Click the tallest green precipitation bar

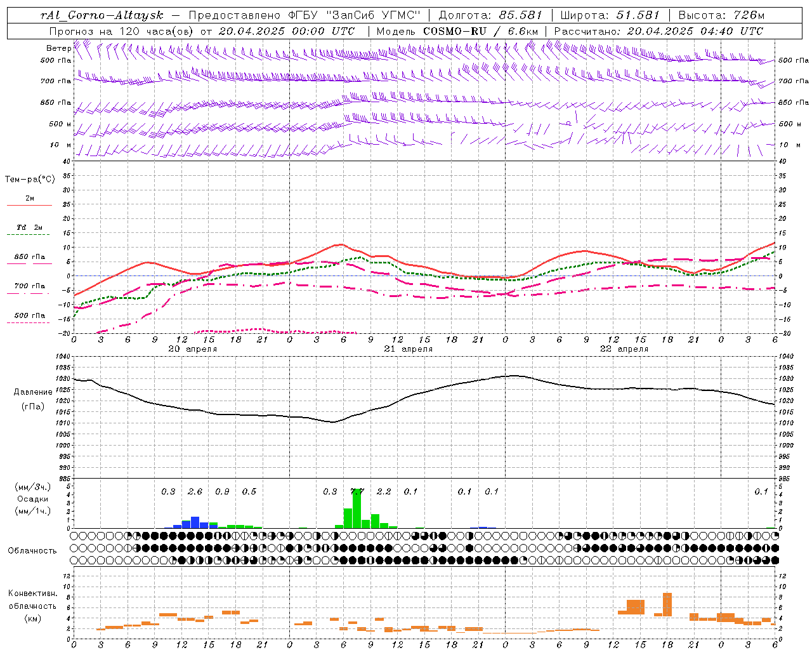point(357,509)
